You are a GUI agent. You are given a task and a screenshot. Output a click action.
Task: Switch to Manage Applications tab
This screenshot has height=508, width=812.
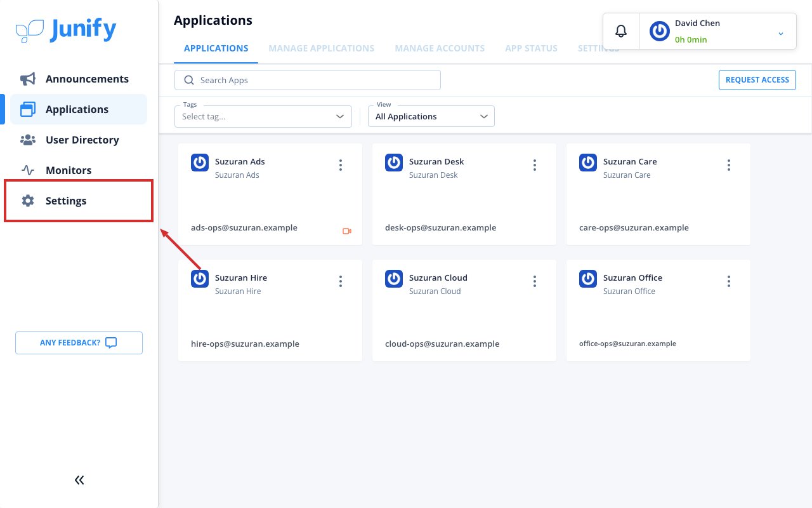pyautogui.click(x=322, y=48)
